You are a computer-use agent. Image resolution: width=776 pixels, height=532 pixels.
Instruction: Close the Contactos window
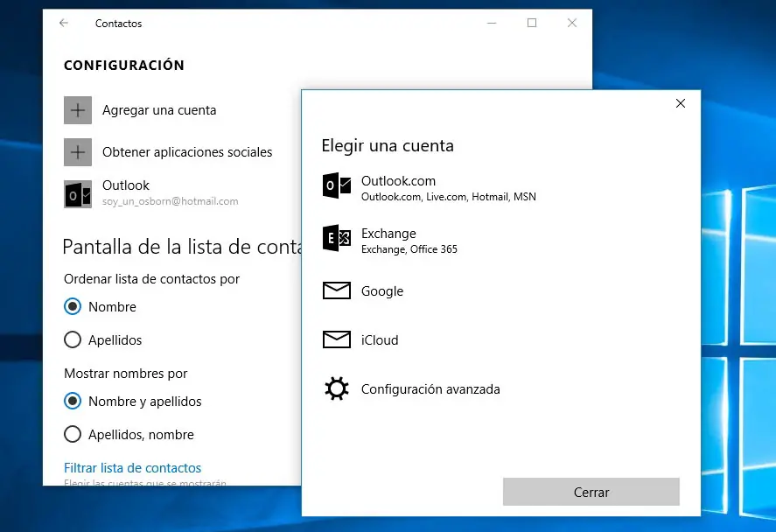(572, 23)
